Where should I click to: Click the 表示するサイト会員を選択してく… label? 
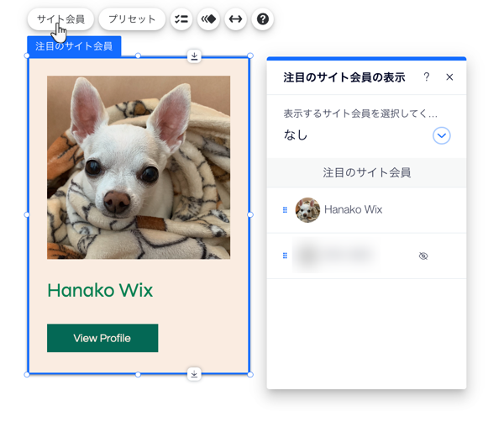pos(360,113)
